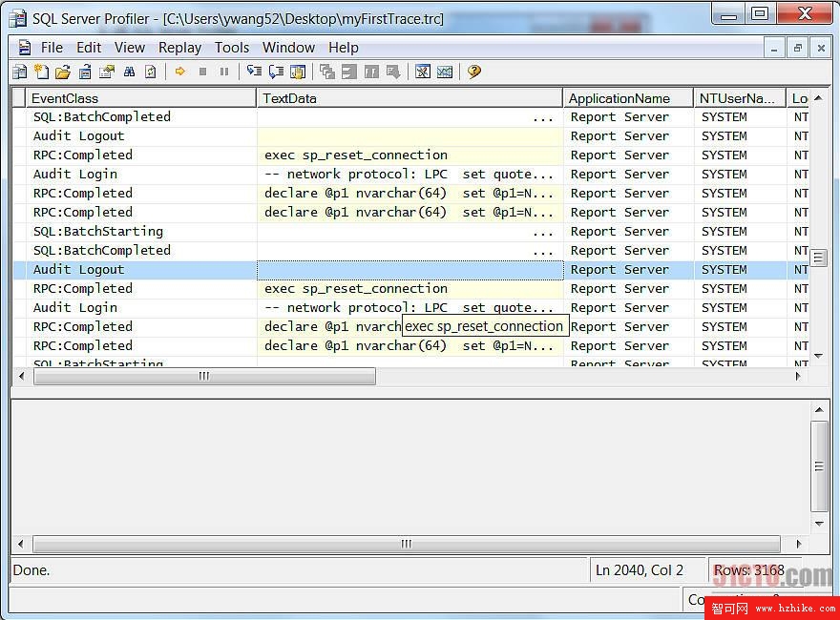Click 'Done.' in the status bar

click(31, 570)
